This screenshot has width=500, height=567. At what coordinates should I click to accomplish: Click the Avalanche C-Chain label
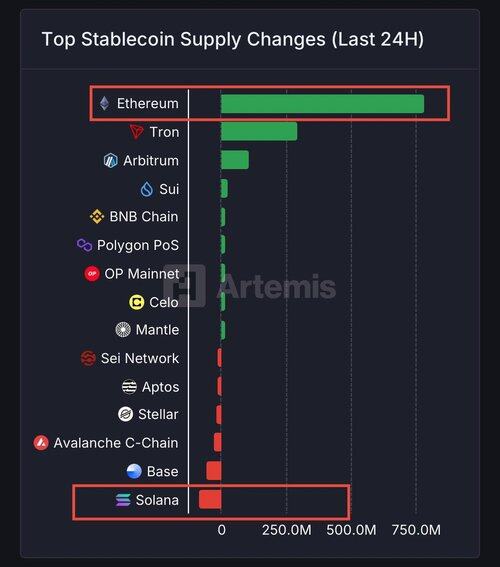[116, 443]
